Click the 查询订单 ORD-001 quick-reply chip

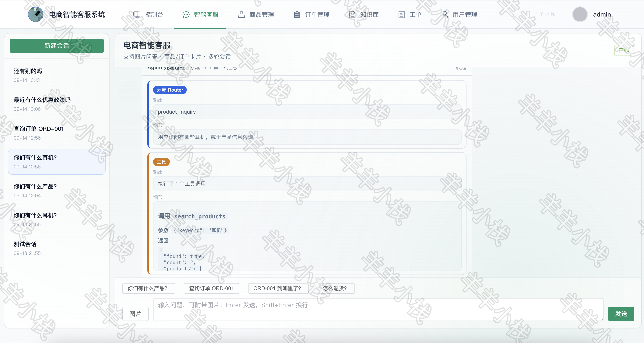click(x=212, y=288)
